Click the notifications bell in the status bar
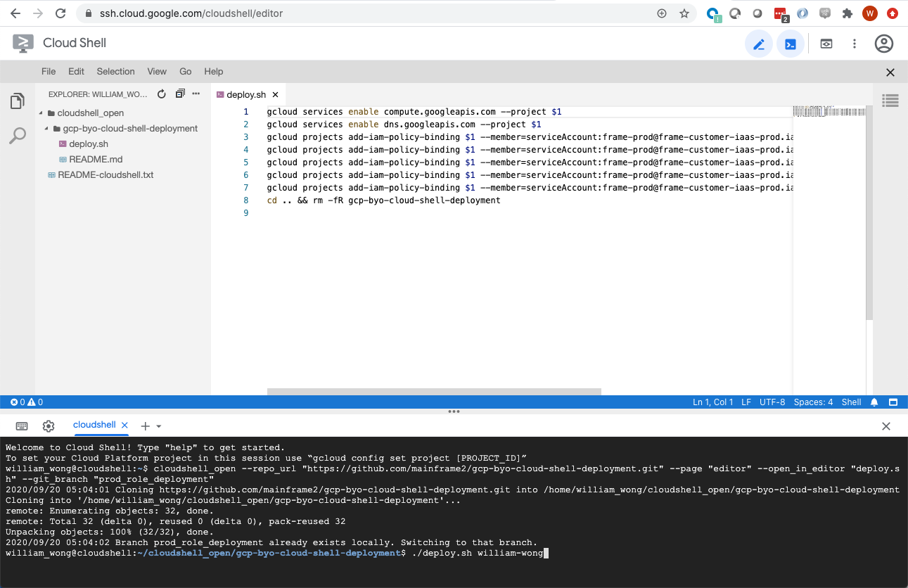The width and height of the screenshot is (908, 588). click(x=874, y=402)
